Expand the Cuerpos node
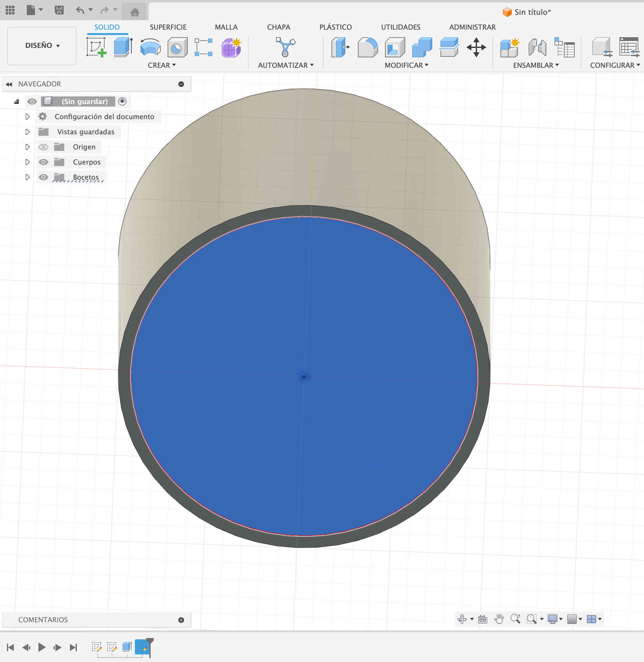 [28, 162]
